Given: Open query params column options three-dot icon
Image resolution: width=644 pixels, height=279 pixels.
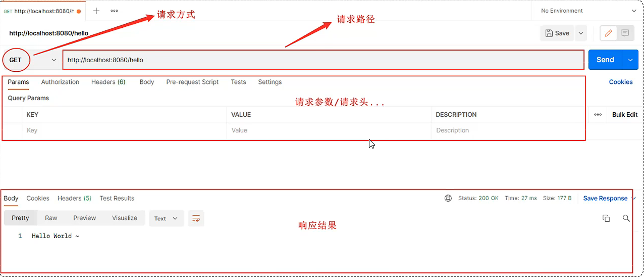Looking at the screenshot, I should pyautogui.click(x=598, y=115).
